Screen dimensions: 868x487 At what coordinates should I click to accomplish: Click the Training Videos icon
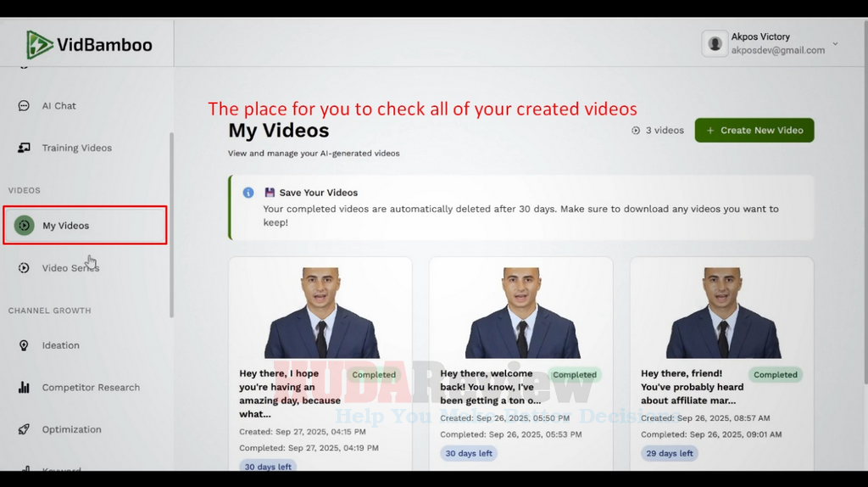24,148
